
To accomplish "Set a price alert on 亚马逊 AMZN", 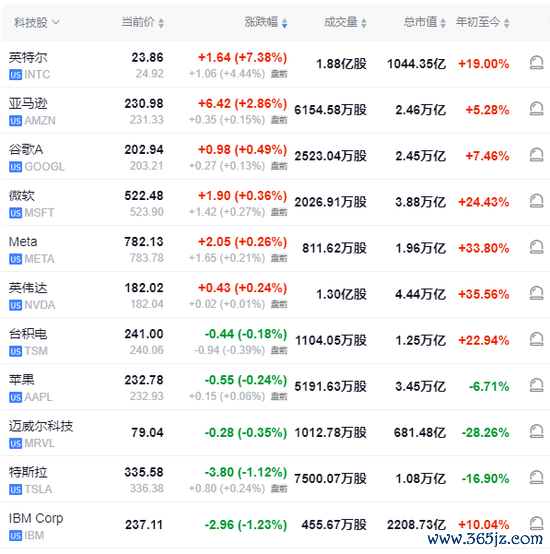I will (536, 109).
